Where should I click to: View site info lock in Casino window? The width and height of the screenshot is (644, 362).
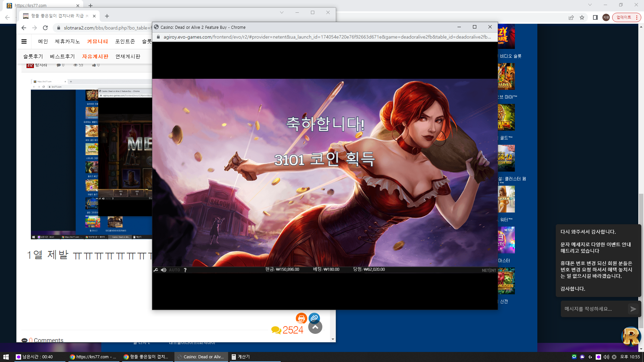pos(158,37)
